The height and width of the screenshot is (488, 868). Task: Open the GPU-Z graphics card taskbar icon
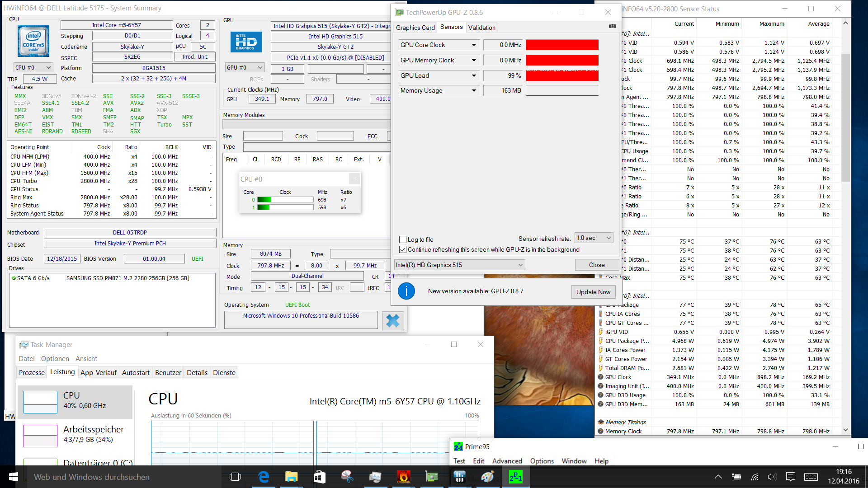coord(431,477)
